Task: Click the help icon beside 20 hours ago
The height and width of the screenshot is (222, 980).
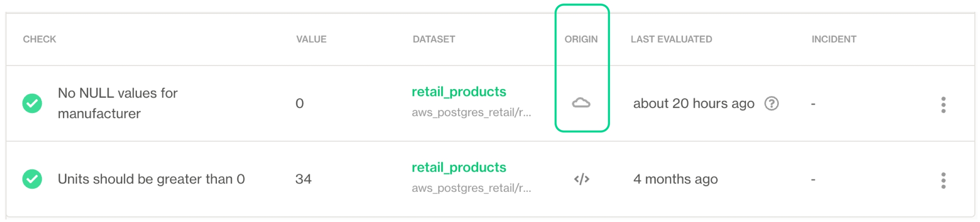Action: click(x=771, y=103)
